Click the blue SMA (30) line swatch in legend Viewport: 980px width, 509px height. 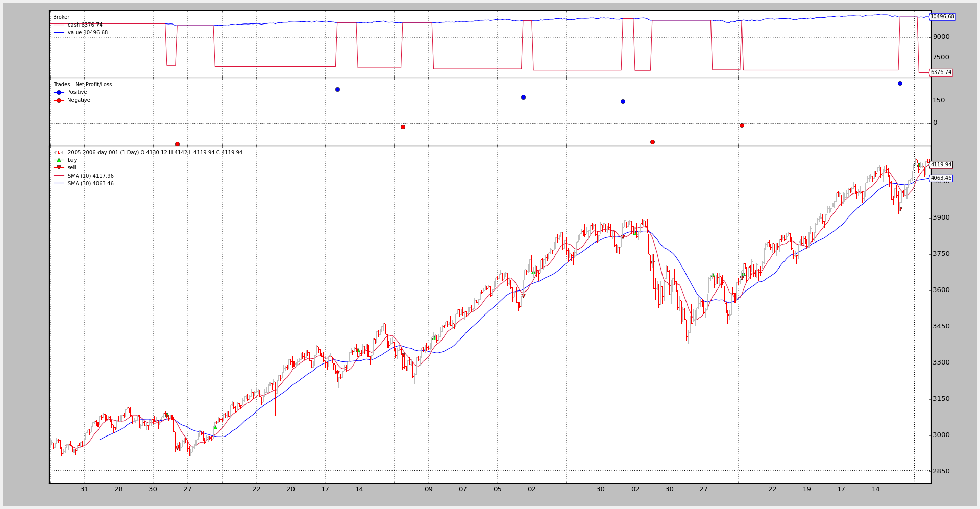pos(59,184)
